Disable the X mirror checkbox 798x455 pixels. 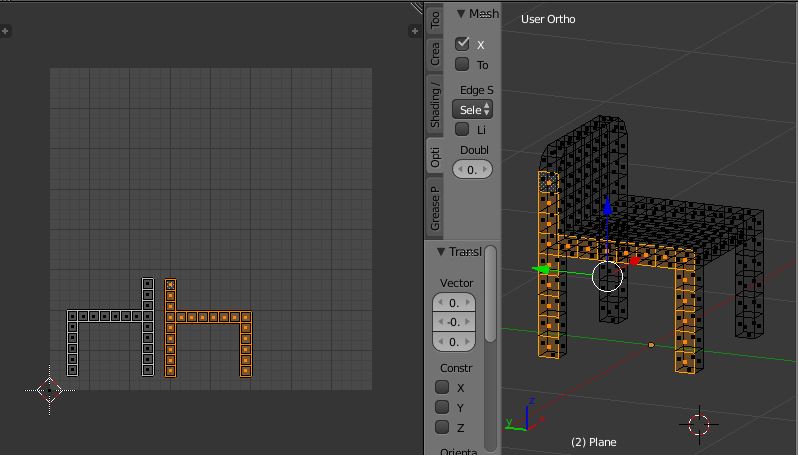[x=462, y=44]
